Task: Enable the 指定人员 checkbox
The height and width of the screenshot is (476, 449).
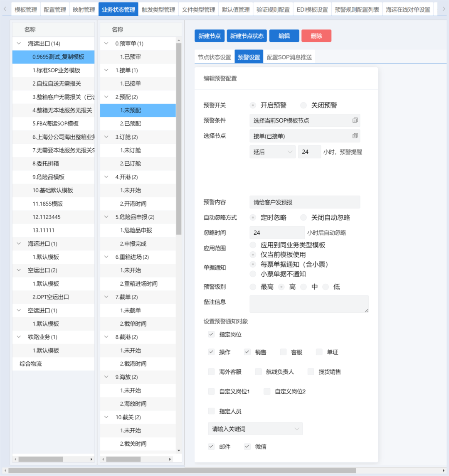Action: pos(212,411)
